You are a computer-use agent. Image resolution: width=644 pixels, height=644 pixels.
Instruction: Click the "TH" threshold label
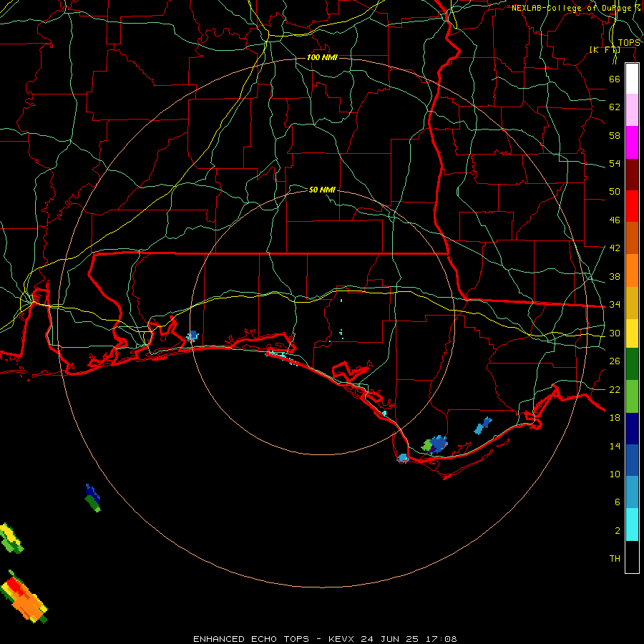coord(615,559)
